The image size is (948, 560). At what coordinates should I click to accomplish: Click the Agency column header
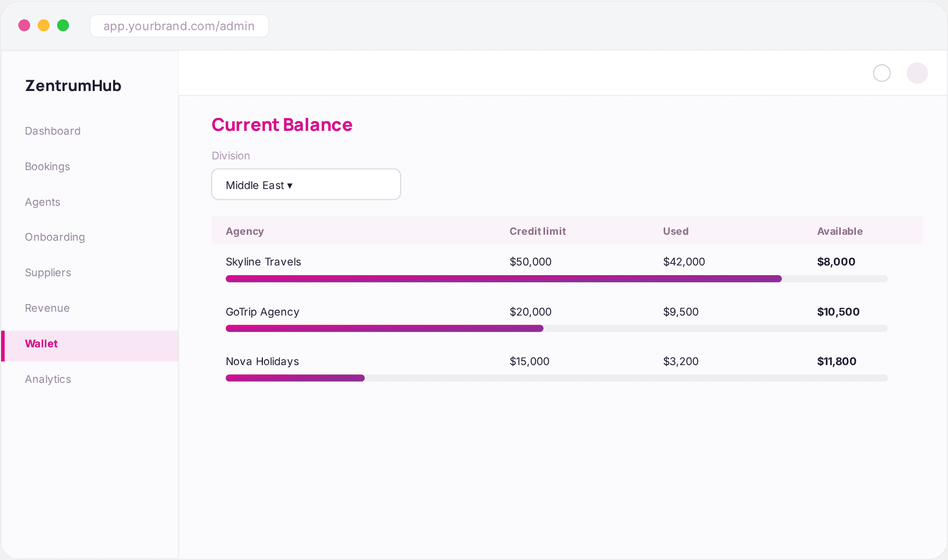coord(245,231)
